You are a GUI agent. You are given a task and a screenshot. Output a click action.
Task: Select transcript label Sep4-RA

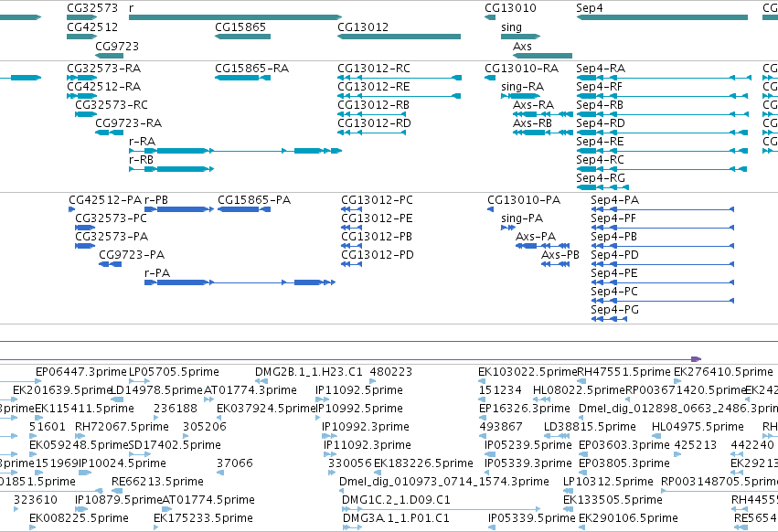601,68
